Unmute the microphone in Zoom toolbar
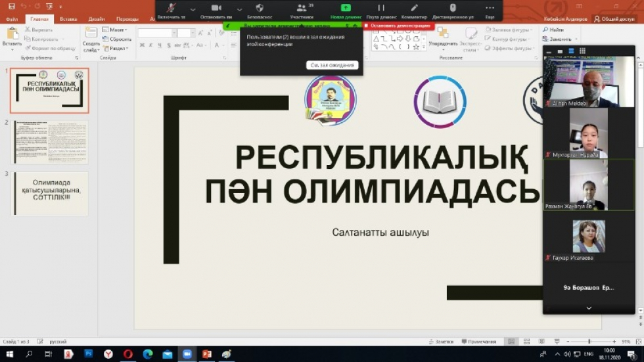This screenshot has height=362, width=644. click(172, 9)
